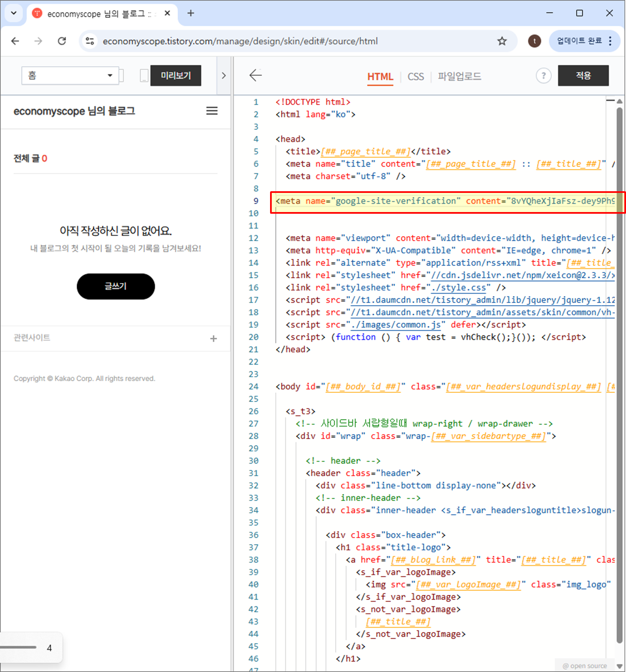The image size is (626, 672).
Task: Collapse the preview pane with chevron
Action: pos(224,75)
